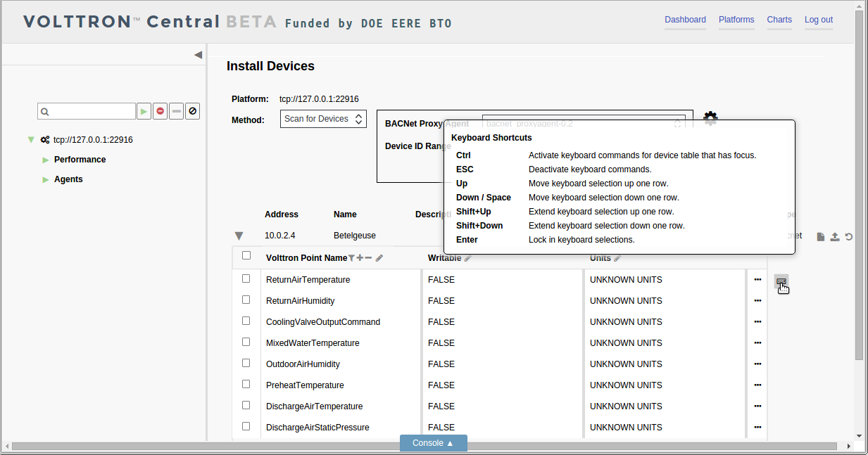Open the more menu for OutdoorAirHumidity row
Image resolution: width=868 pixels, height=455 pixels.
pos(757,364)
